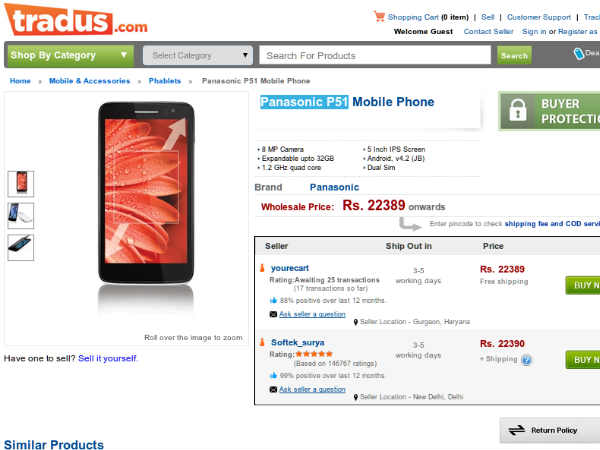
Task: Click Buy Now for yourecart's offer
Action: [x=582, y=284]
